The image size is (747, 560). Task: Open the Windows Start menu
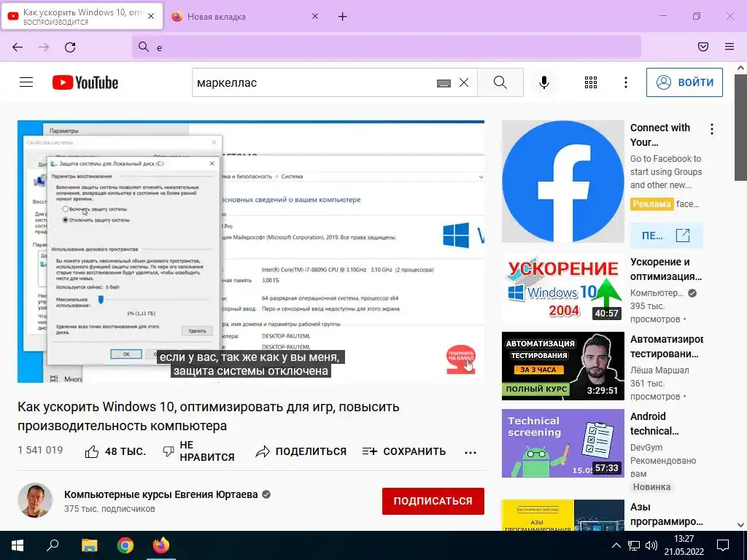pyautogui.click(x=18, y=545)
